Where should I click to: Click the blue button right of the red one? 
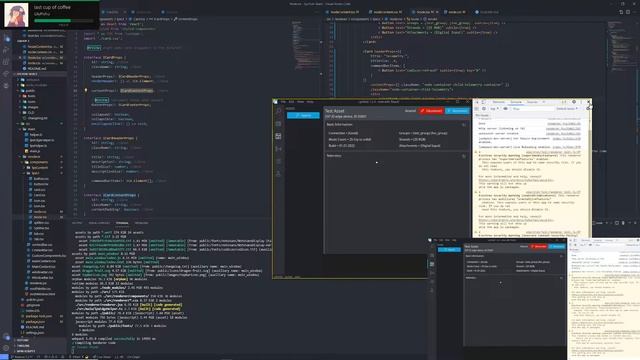[458, 111]
